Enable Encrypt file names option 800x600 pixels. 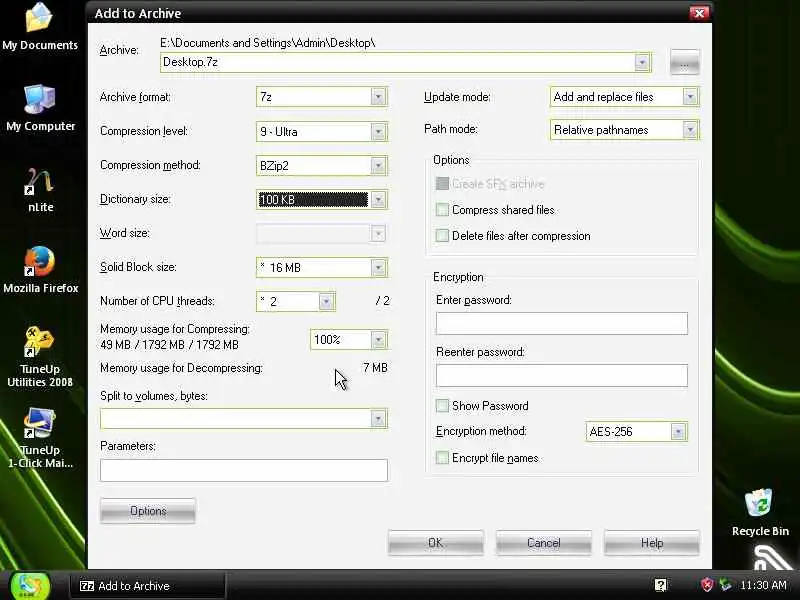click(442, 458)
